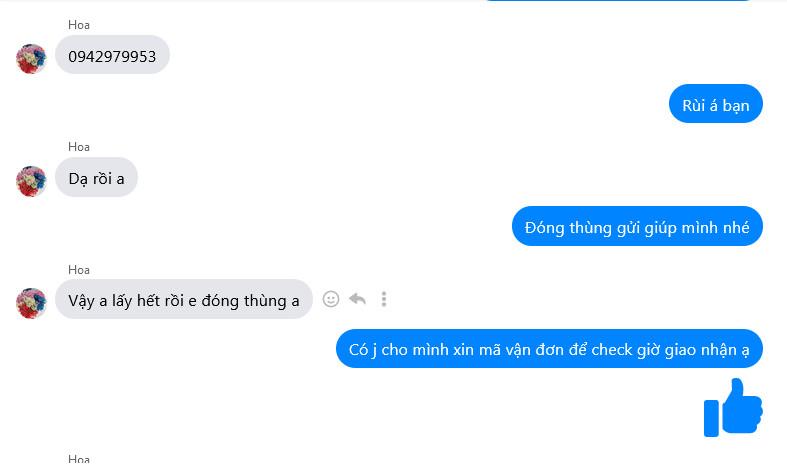787x473 pixels.
Task: Click the phone number message 0942979953
Action: click(x=112, y=55)
